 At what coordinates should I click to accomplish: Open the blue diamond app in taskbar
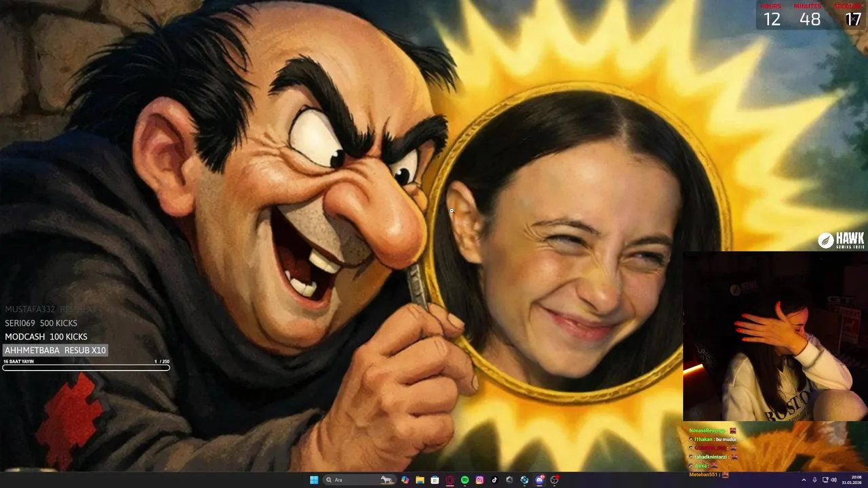(524, 480)
